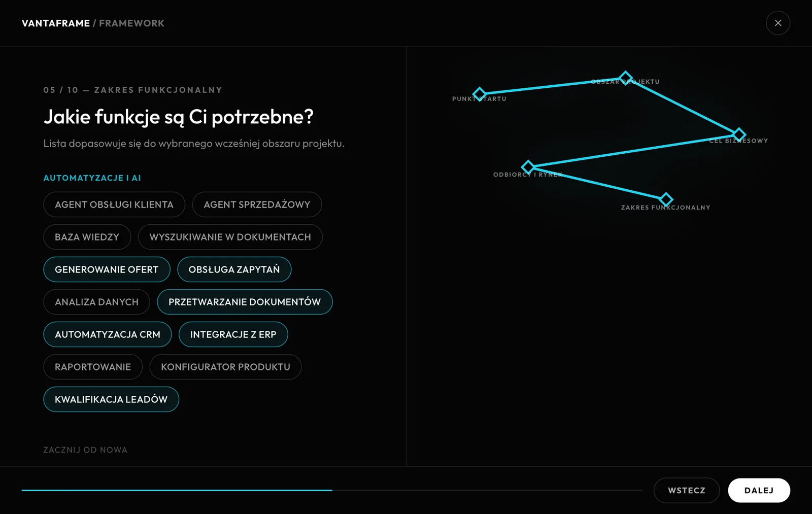This screenshot has height=514, width=812.
Task: Select the Zakres funkcjonalny diamond node
Action: pyautogui.click(x=666, y=199)
